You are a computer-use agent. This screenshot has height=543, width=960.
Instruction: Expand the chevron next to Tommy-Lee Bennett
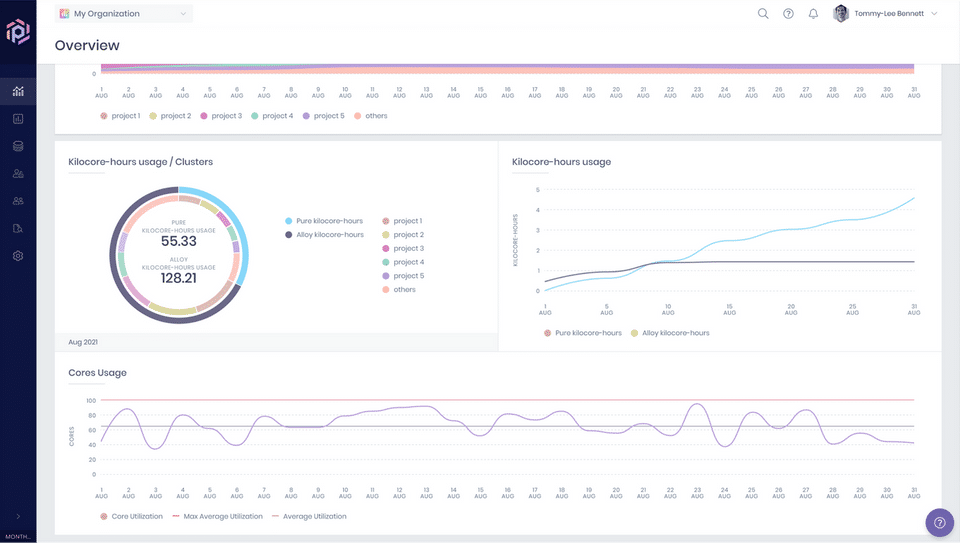click(x=934, y=13)
